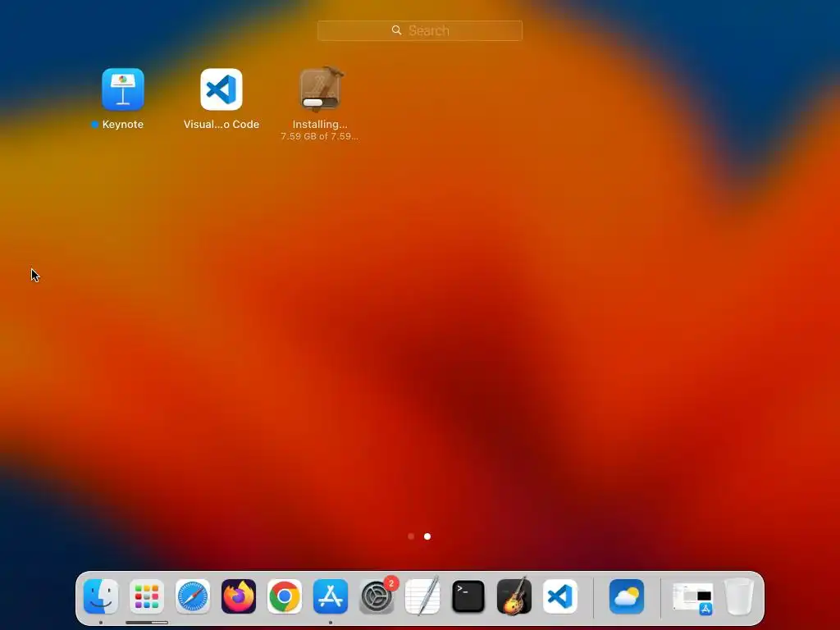Click the Launchpad search field
Image resolution: width=840 pixels, height=630 pixels.
[419, 30]
